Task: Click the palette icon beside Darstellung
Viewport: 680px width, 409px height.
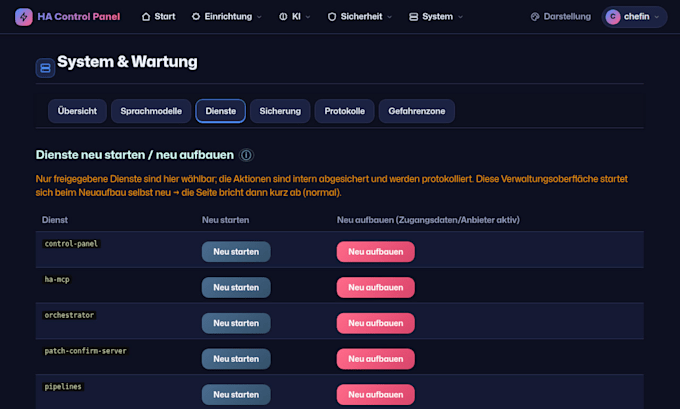Action: click(535, 16)
